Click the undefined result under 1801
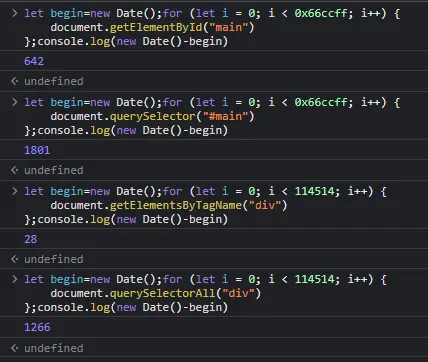The image size is (428, 362). pos(54,170)
